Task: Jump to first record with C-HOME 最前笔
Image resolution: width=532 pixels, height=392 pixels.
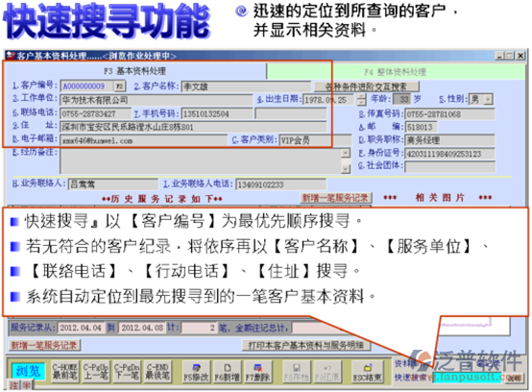Action: click(x=65, y=372)
